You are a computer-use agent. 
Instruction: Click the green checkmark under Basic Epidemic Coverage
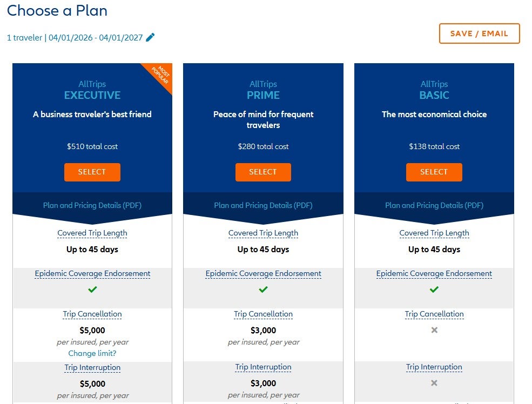point(434,289)
